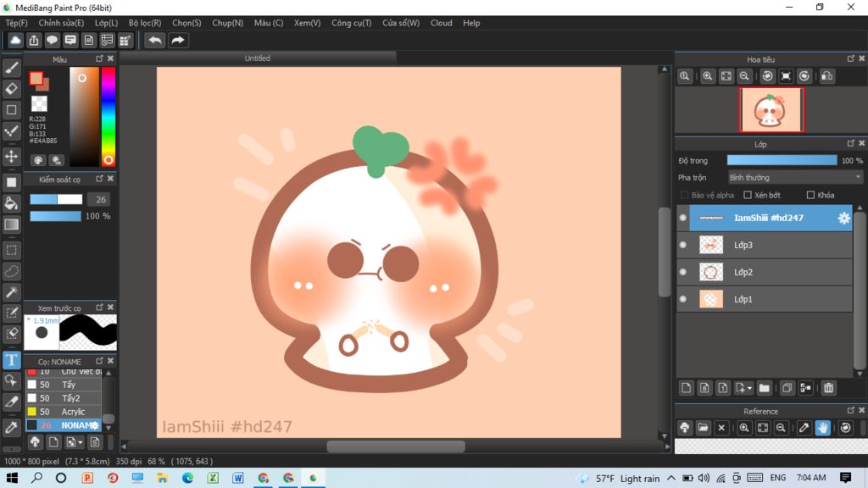Click the brush size value field 26
The height and width of the screenshot is (488, 868).
click(x=100, y=200)
